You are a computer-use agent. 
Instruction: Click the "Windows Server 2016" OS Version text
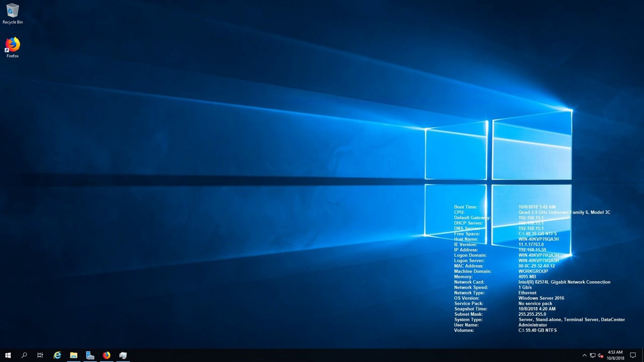pyautogui.click(x=541, y=298)
